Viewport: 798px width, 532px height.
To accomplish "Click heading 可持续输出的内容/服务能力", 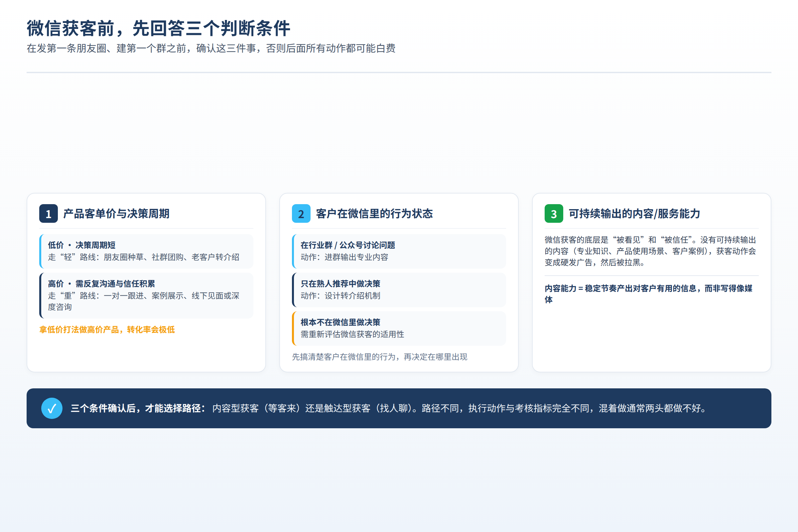I will pos(634,213).
